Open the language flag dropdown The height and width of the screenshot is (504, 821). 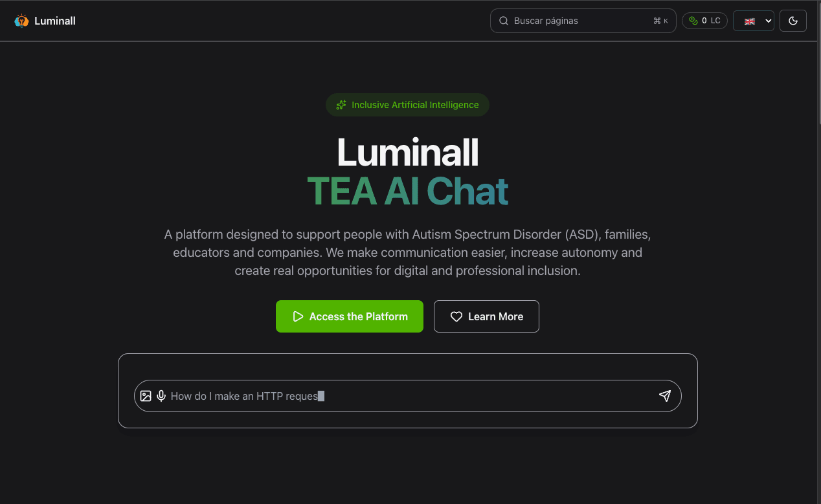pyautogui.click(x=750, y=21)
